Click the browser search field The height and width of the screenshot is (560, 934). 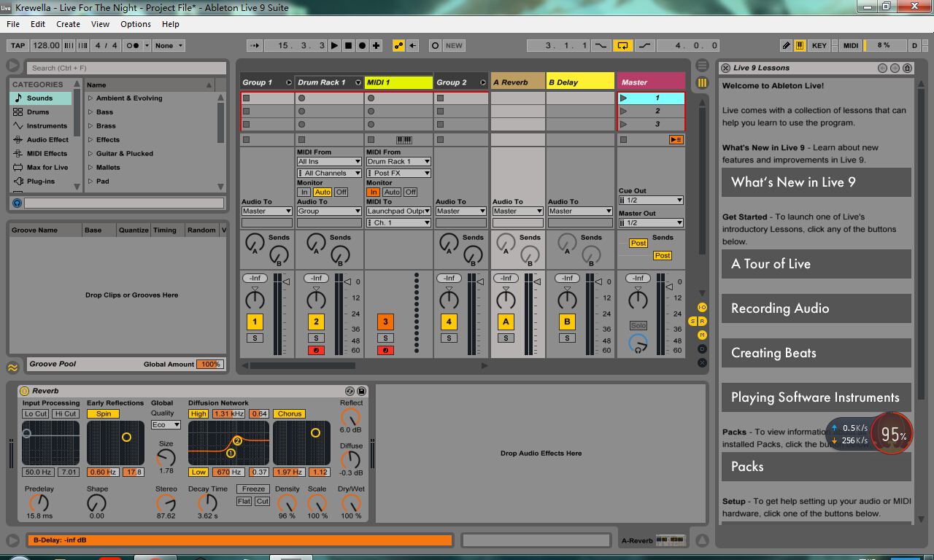[127, 68]
